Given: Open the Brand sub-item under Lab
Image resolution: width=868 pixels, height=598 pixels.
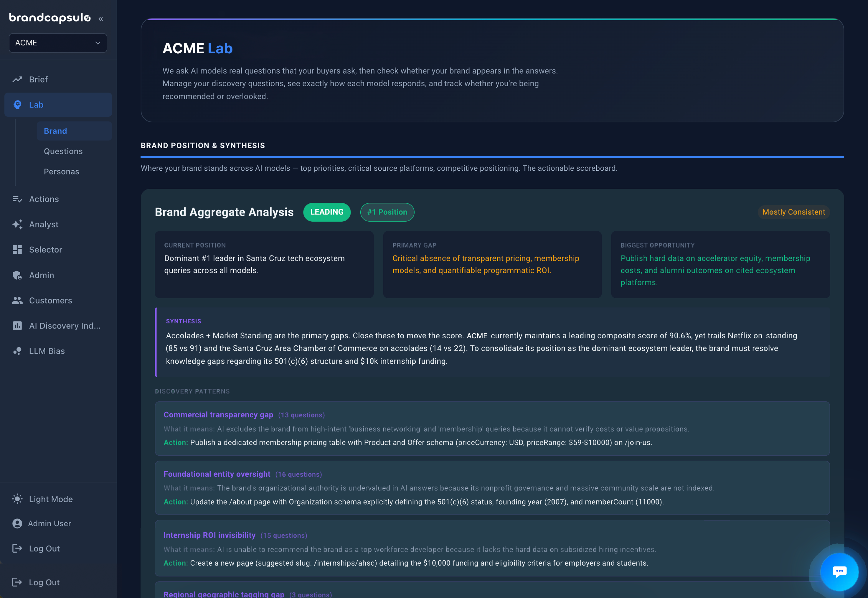Looking at the screenshot, I should pyautogui.click(x=74, y=131).
